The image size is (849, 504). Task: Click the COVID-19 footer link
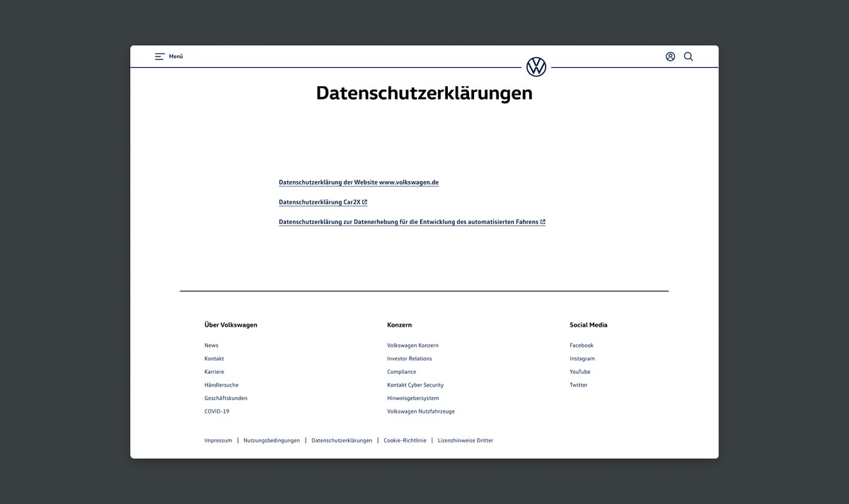[216, 411]
